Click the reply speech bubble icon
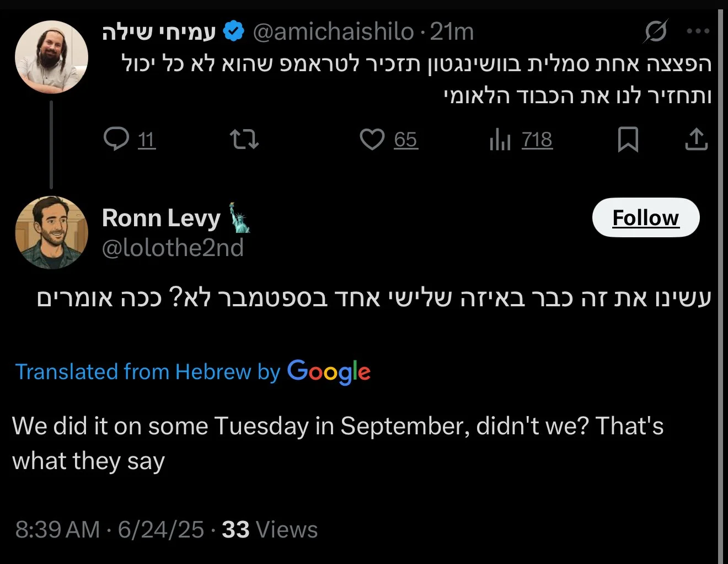Screen dimensions: 728x564 click(116, 139)
